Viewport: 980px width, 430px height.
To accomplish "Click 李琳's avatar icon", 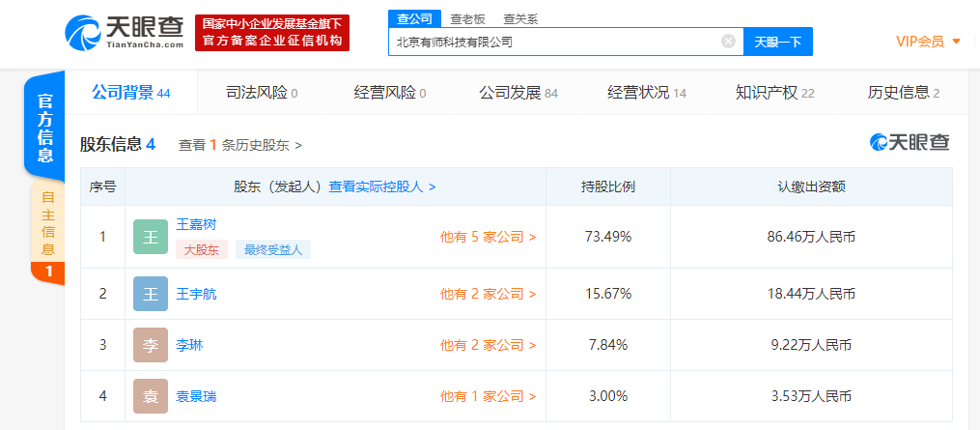I will [x=151, y=345].
